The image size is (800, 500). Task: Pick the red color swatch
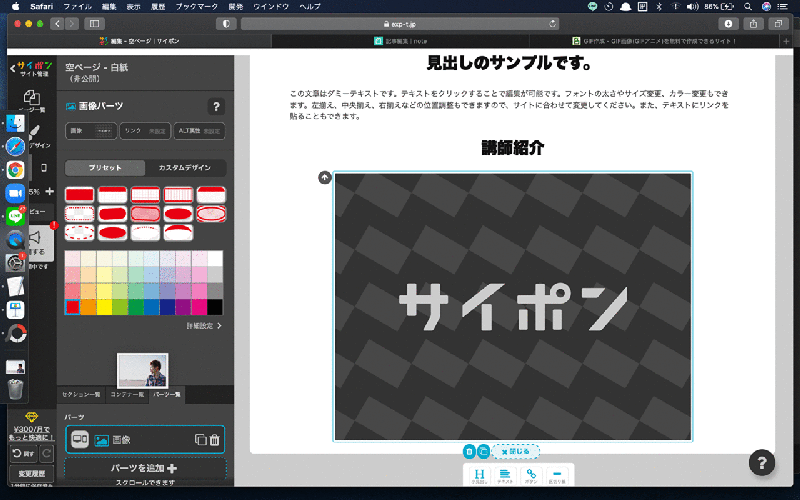point(72,307)
